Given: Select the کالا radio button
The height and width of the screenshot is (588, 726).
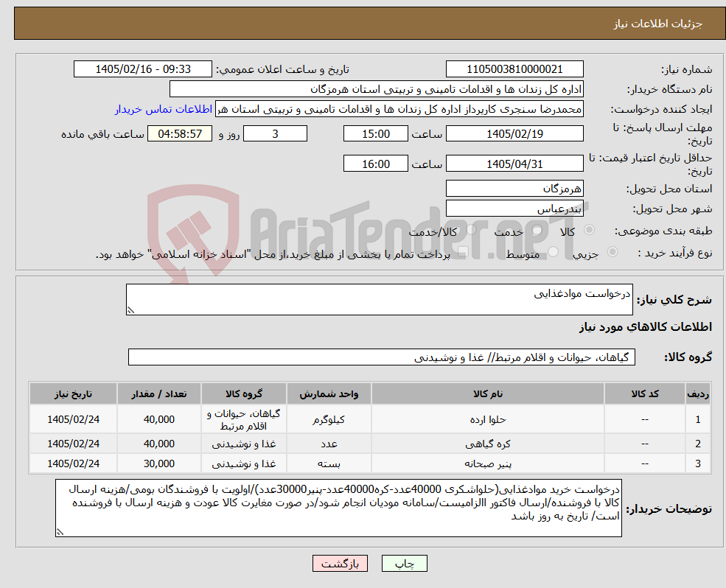Looking at the screenshot, I should coord(590,230).
